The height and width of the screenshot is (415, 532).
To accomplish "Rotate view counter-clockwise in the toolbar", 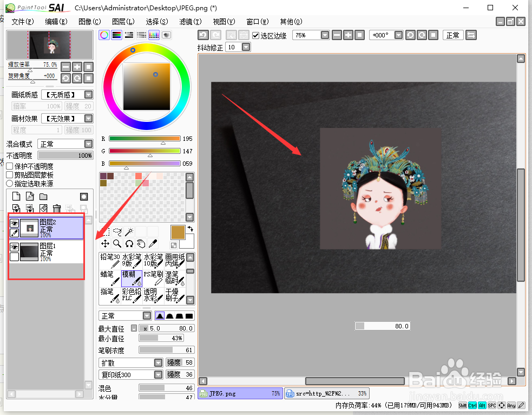I will (411, 35).
